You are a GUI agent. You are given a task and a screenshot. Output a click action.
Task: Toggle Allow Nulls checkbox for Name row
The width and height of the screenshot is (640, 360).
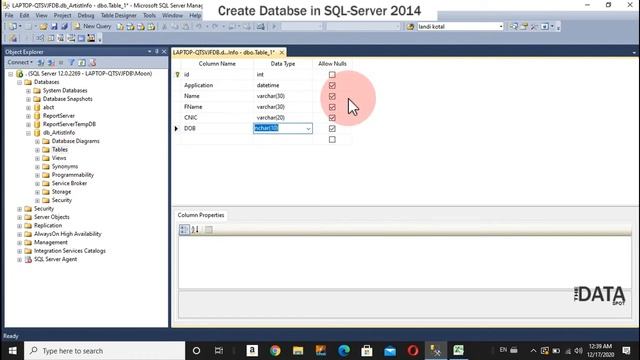pyautogui.click(x=332, y=96)
